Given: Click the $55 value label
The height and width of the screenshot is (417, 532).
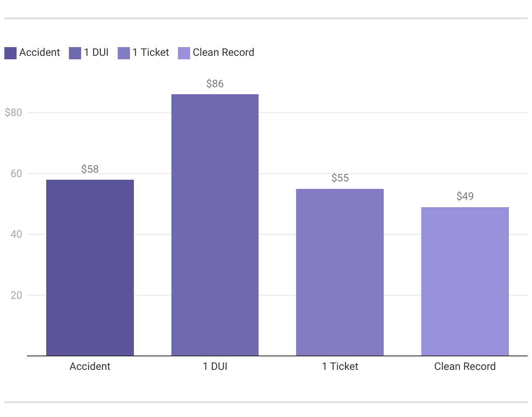Looking at the screenshot, I should [x=340, y=178].
